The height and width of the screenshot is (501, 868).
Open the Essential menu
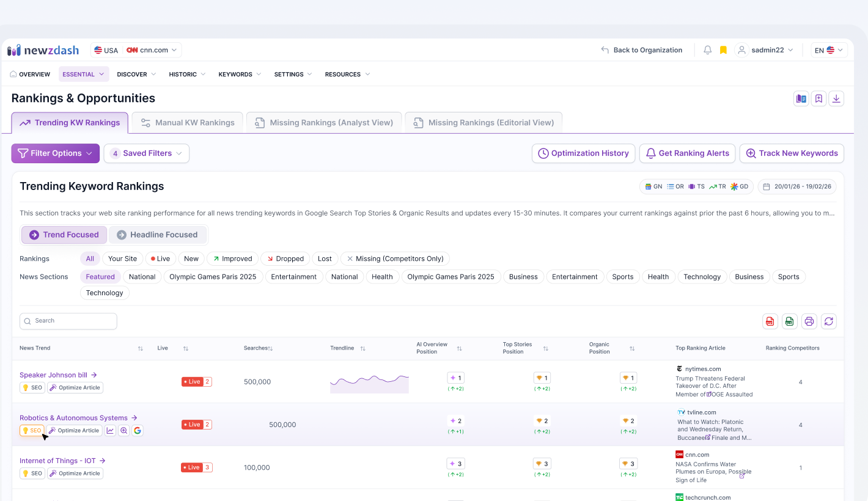click(x=84, y=75)
